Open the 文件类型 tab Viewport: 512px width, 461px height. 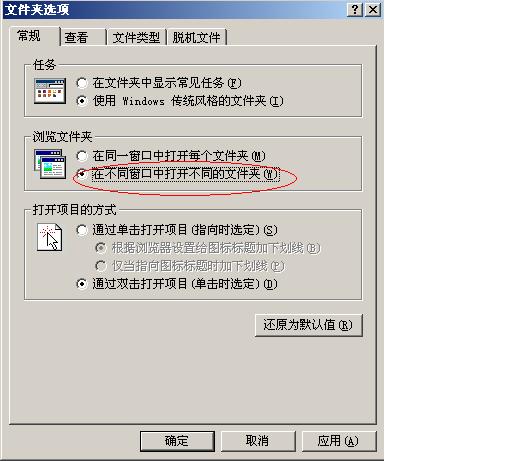(136, 37)
